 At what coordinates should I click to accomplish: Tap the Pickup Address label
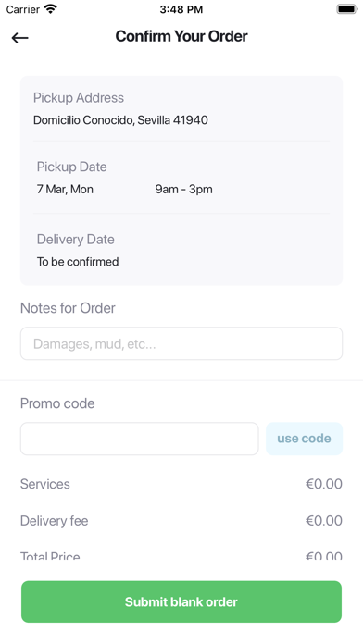point(79,98)
